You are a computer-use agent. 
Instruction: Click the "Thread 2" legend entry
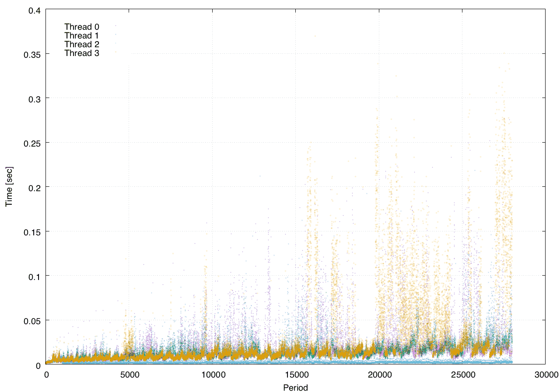[82, 45]
